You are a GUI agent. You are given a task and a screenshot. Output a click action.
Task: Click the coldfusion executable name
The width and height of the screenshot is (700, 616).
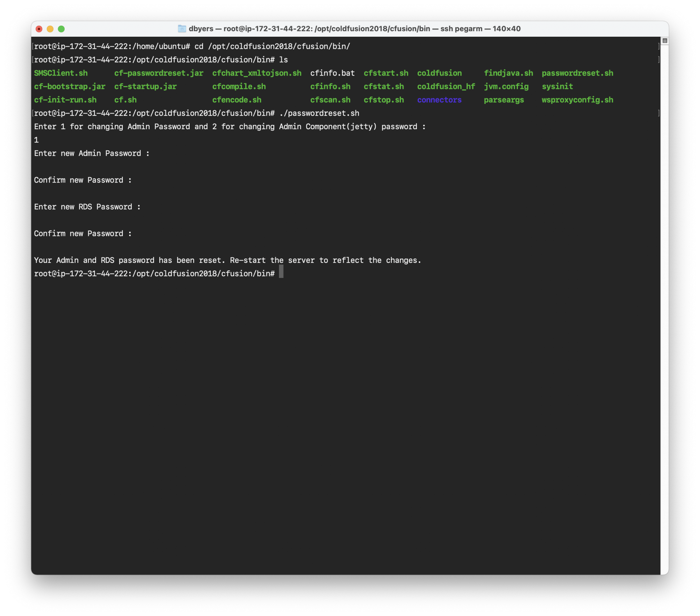pos(440,73)
